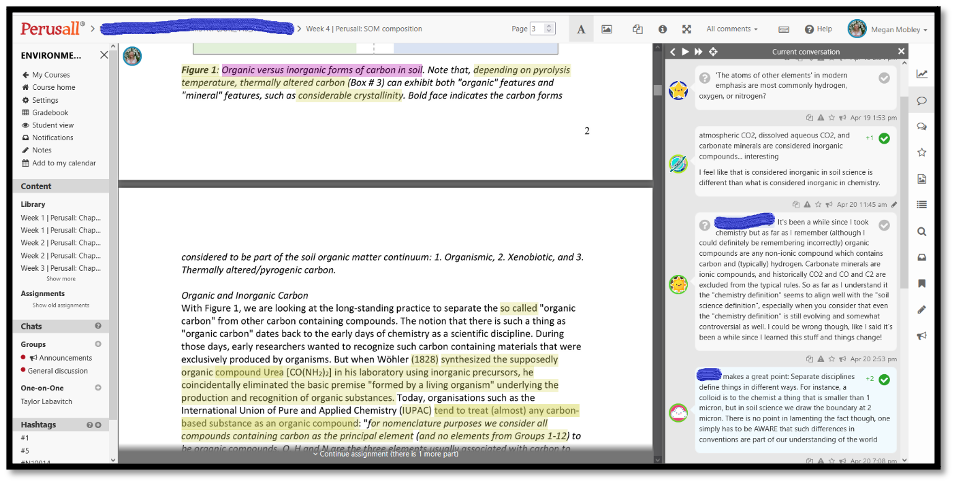Toggle upvote checkmark on atmospheric CO2 comment
954x483 pixels.
(884, 138)
